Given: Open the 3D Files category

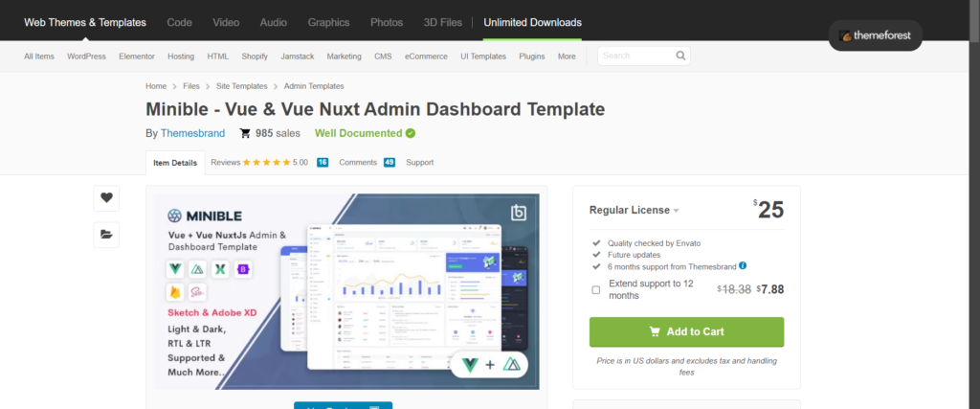Looking at the screenshot, I should tap(443, 23).
